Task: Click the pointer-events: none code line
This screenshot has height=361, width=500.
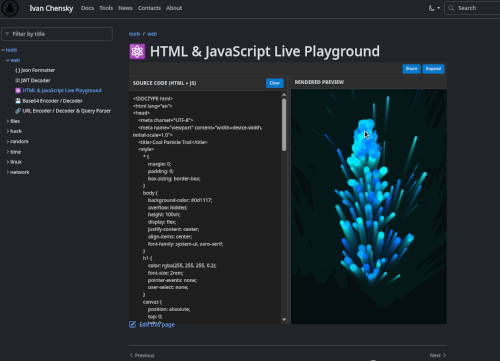Action: coord(172,280)
